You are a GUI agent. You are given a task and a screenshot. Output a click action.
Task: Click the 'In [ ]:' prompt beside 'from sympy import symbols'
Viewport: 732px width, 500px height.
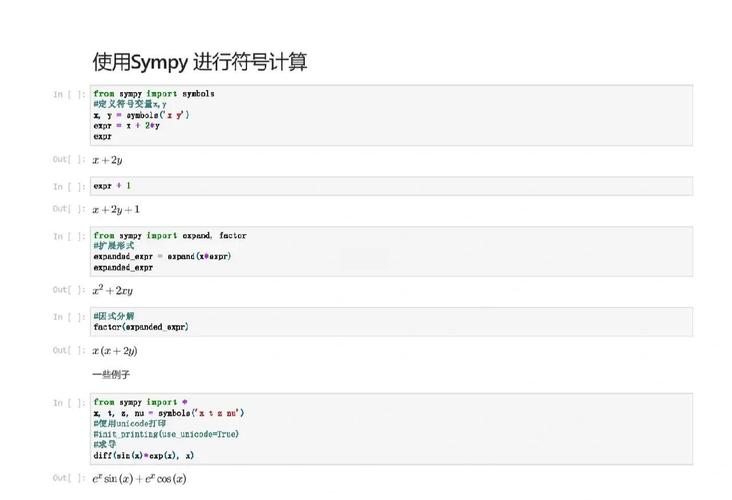69,94
